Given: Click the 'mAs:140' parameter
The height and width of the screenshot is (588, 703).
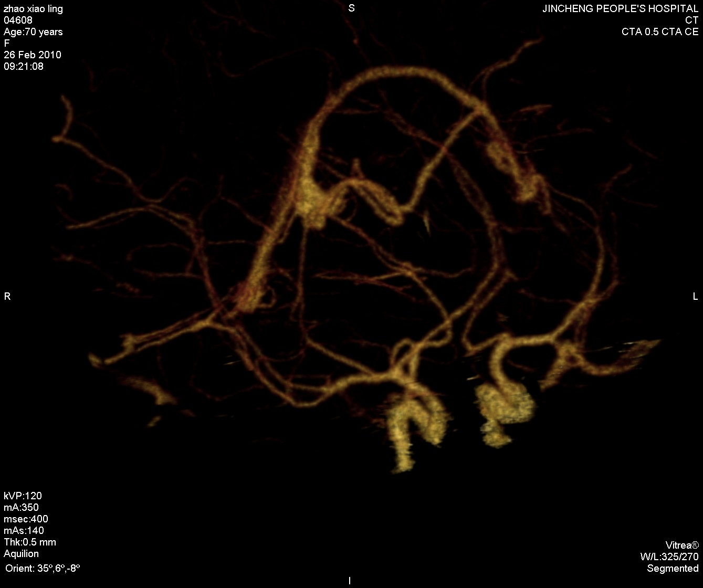Looking at the screenshot, I should 24,531.
